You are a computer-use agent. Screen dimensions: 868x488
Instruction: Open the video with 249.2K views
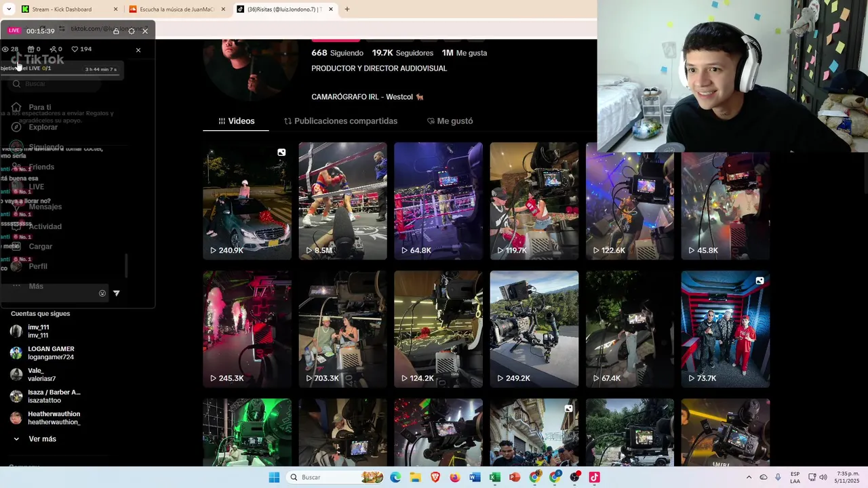pos(534,329)
